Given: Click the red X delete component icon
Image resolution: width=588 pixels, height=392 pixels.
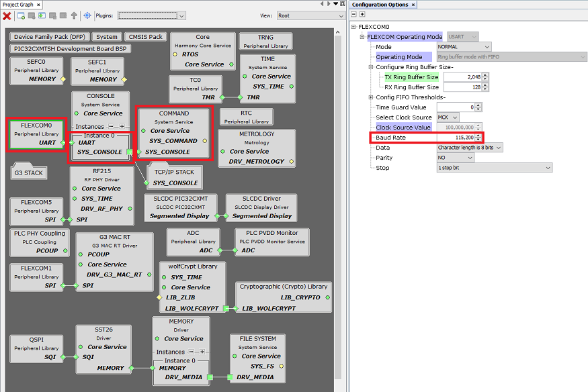Looking at the screenshot, I should tap(7, 15).
